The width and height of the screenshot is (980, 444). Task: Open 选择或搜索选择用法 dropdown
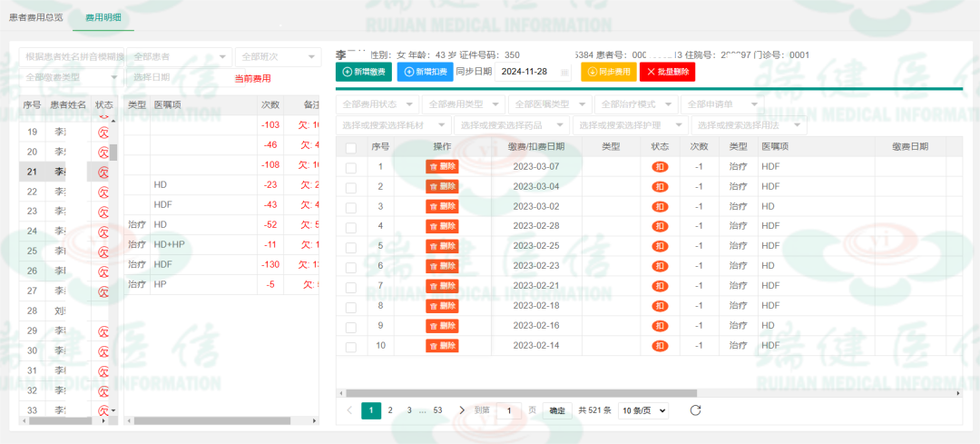pos(750,125)
